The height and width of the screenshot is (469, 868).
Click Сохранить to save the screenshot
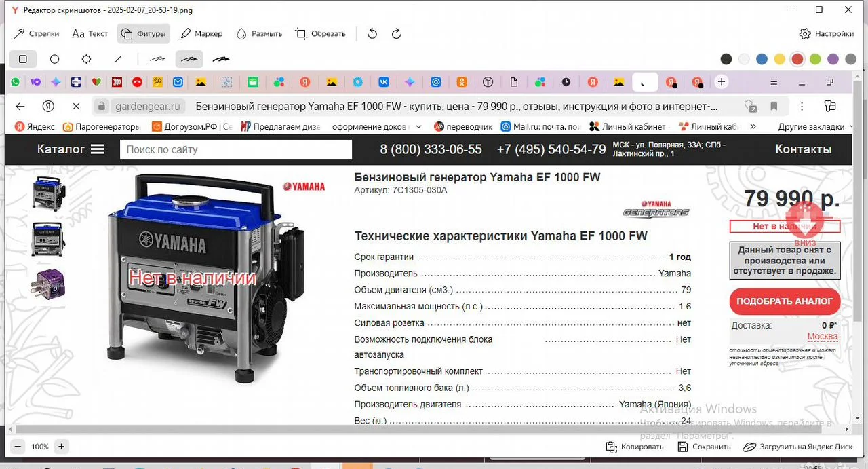tap(704, 447)
